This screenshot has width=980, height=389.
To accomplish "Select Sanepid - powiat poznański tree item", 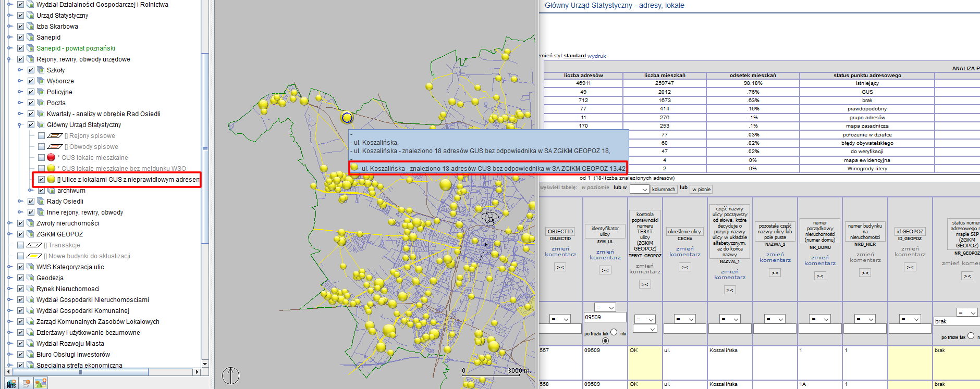I will click(76, 48).
